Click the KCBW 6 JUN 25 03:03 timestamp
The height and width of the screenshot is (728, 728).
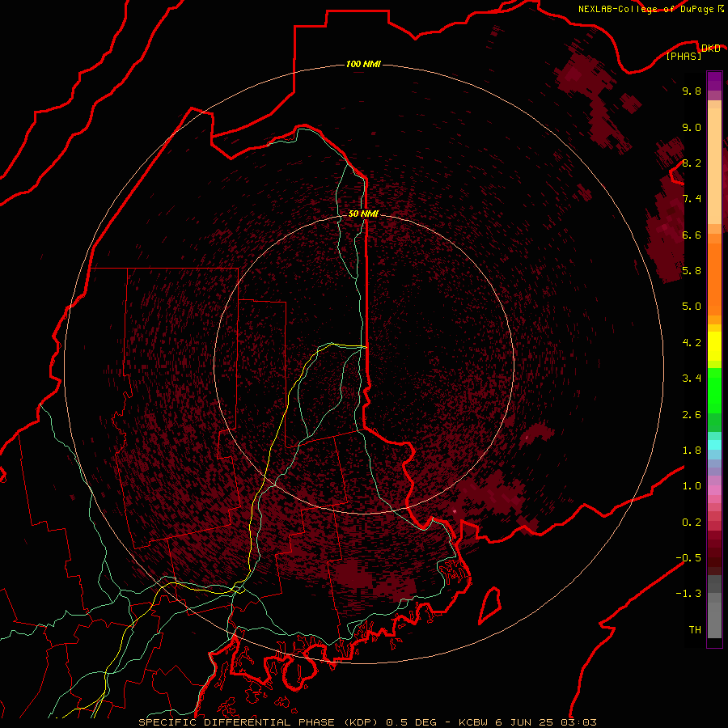coord(527,722)
